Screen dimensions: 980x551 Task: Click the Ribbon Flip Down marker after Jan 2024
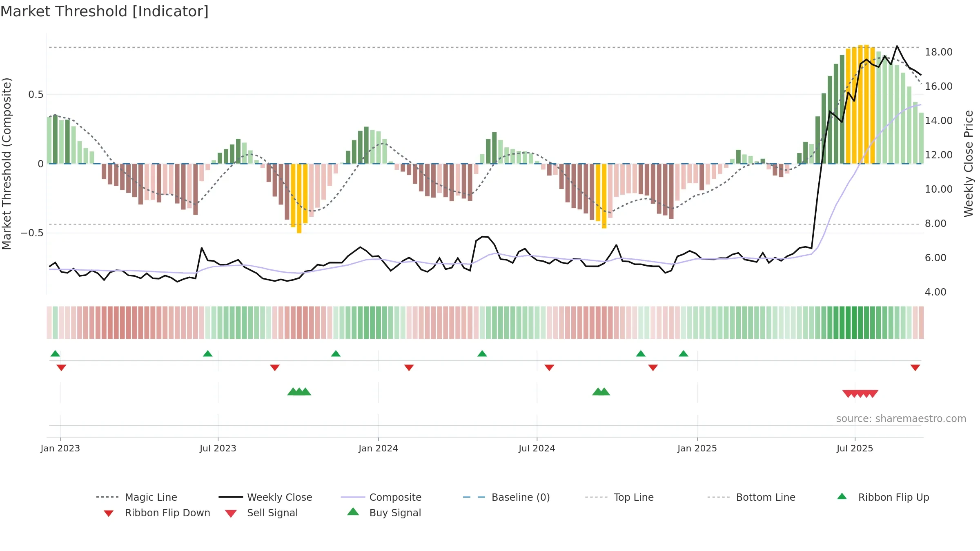(x=409, y=368)
